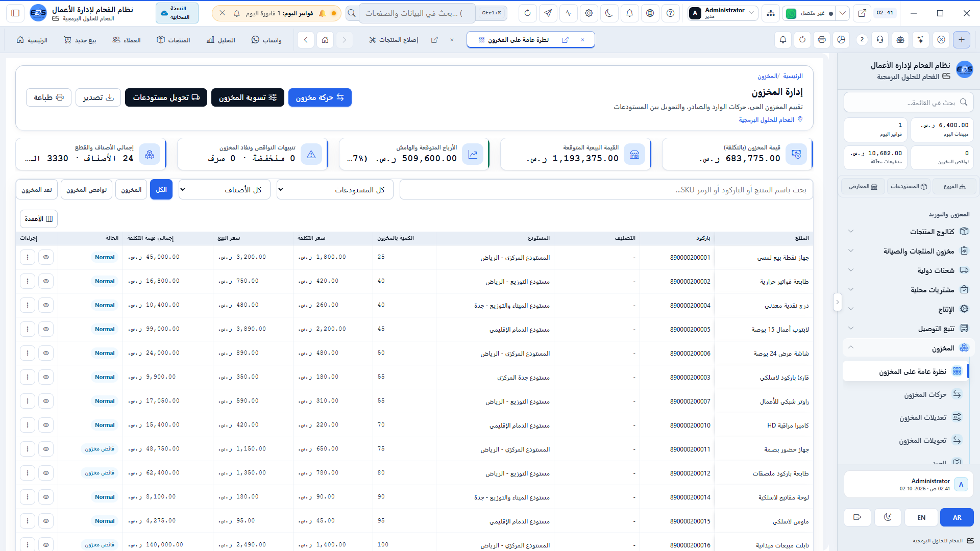
Task: Open row actions menu for شاشة عرض 24 بوصة
Action: (28, 353)
